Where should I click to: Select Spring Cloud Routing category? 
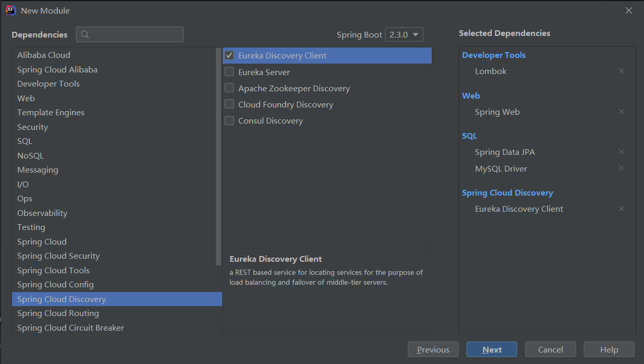click(x=58, y=313)
